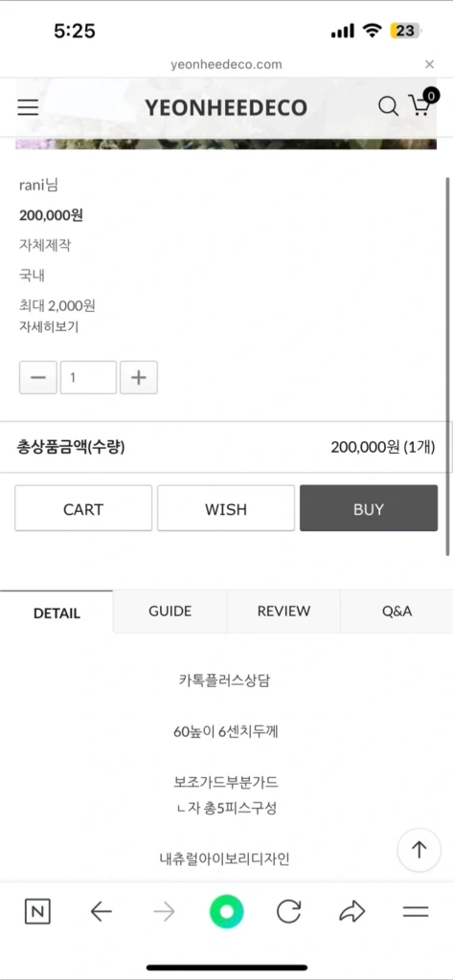Open the hamburger menu icon
Screen dimensions: 453x980
point(28,107)
